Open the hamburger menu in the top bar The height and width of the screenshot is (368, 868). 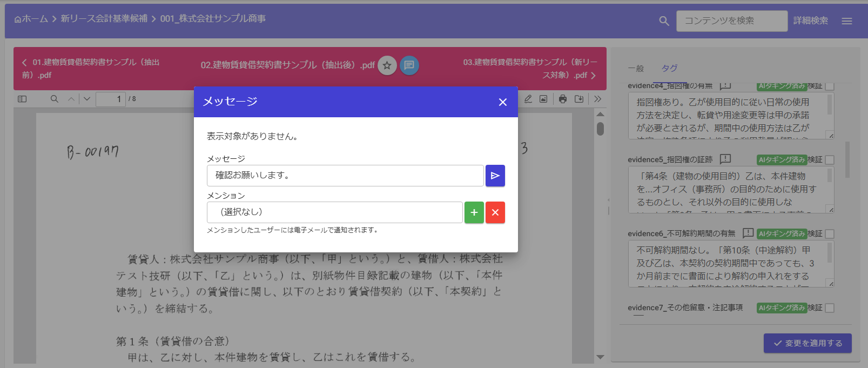point(846,21)
